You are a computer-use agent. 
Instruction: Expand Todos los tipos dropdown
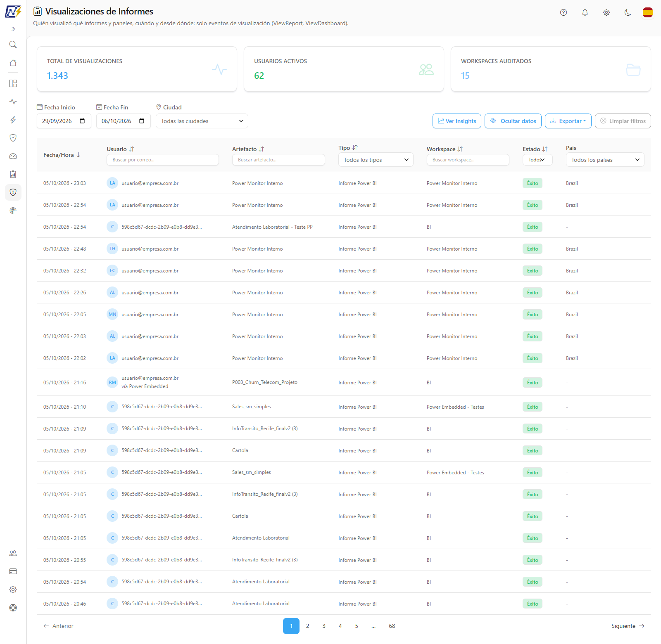[376, 160]
